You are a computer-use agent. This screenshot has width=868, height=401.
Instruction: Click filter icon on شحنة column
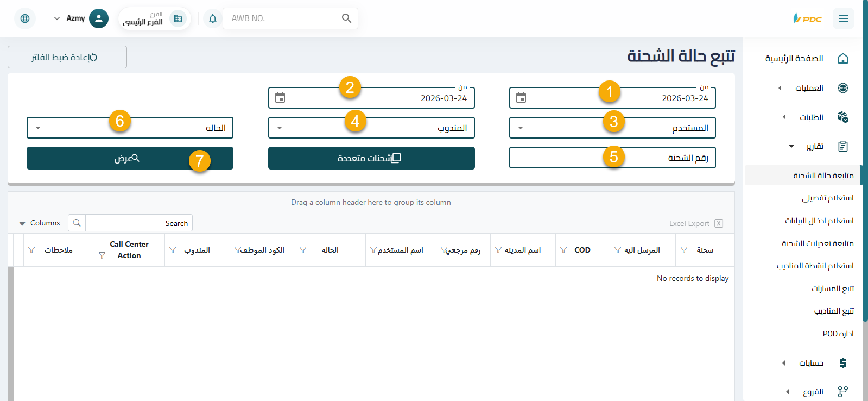684,250
